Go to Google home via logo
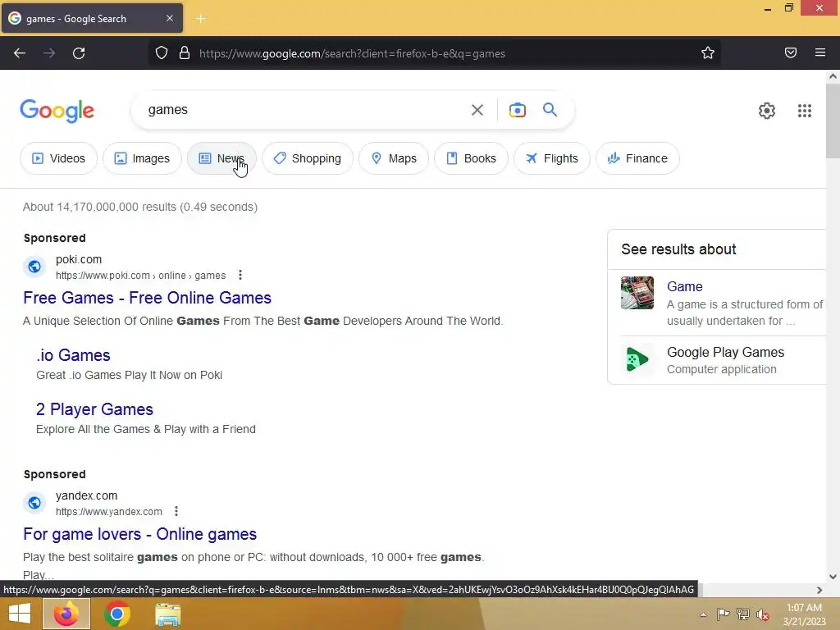 click(57, 111)
